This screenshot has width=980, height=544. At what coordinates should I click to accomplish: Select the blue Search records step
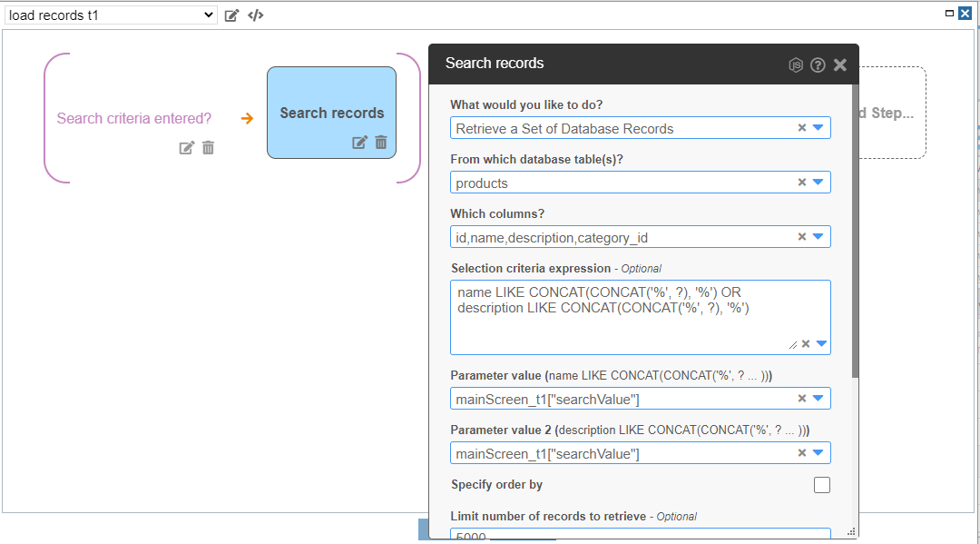click(331, 113)
